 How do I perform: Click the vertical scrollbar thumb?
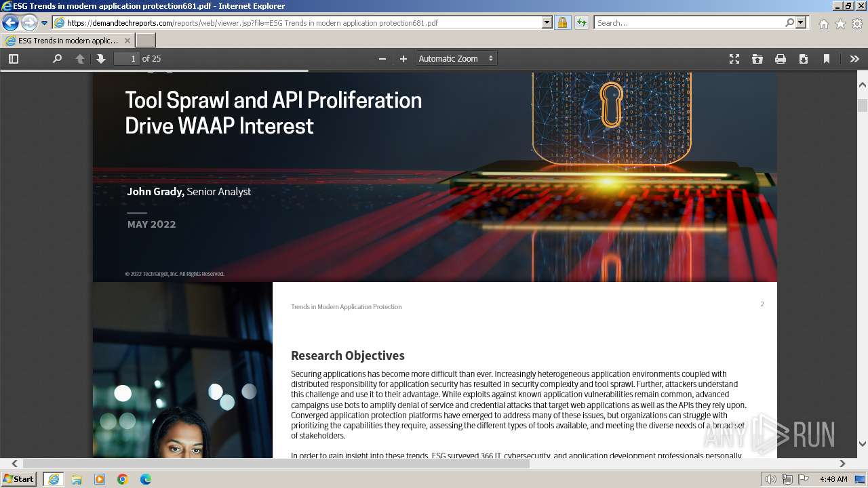click(863, 106)
